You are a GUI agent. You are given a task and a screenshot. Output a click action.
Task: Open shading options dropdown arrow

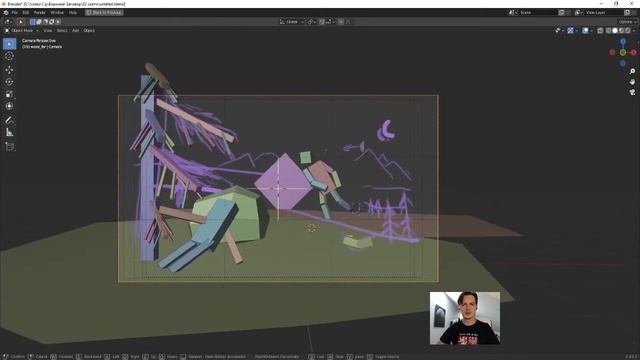(633, 31)
